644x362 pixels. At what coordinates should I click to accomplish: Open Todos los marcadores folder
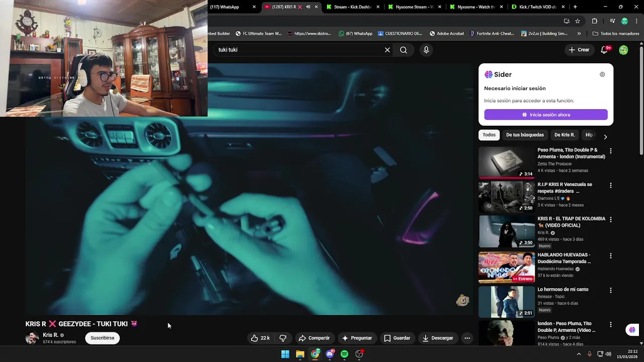tap(616, 34)
